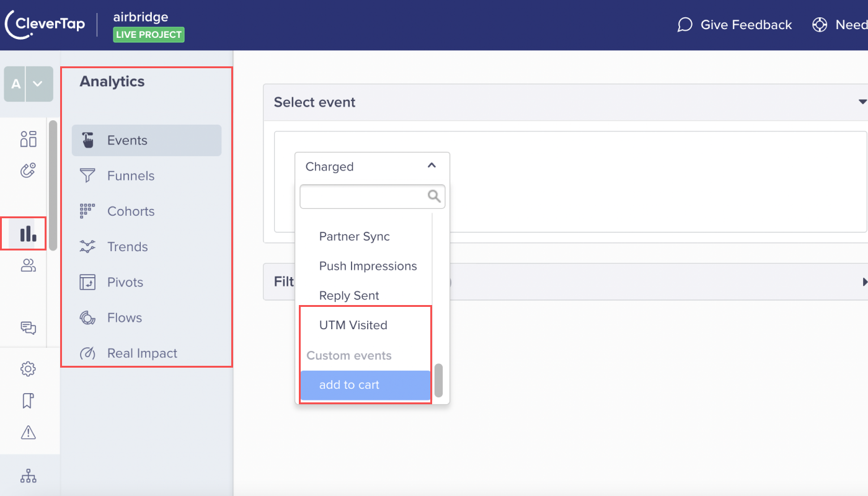Screen dimensions: 868x496
Task: Click the warning triangle icon
Action: (28, 432)
